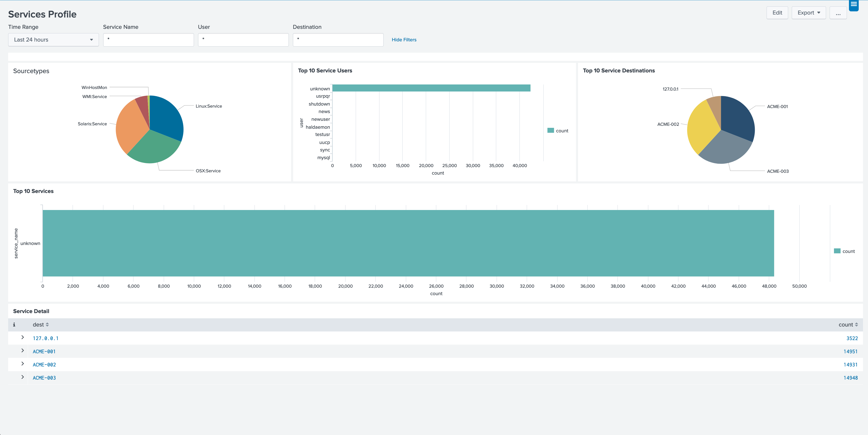This screenshot has height=435, width=868.
Task: Expand the 127.0.0.1 row
Action: (x=23, y=338)
